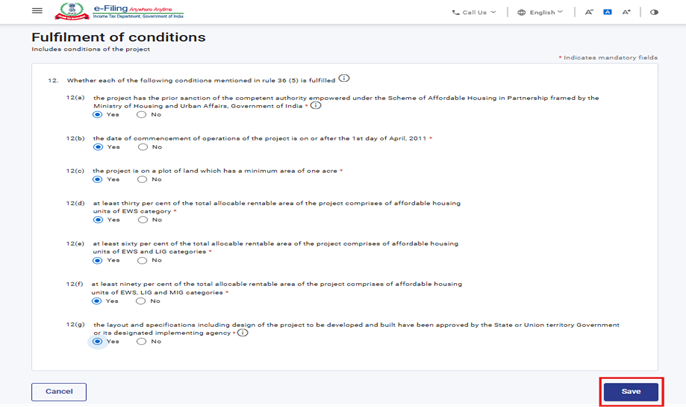The image size is (686, 407).
Task: Increase font size with A+
Action: [627, 12]
